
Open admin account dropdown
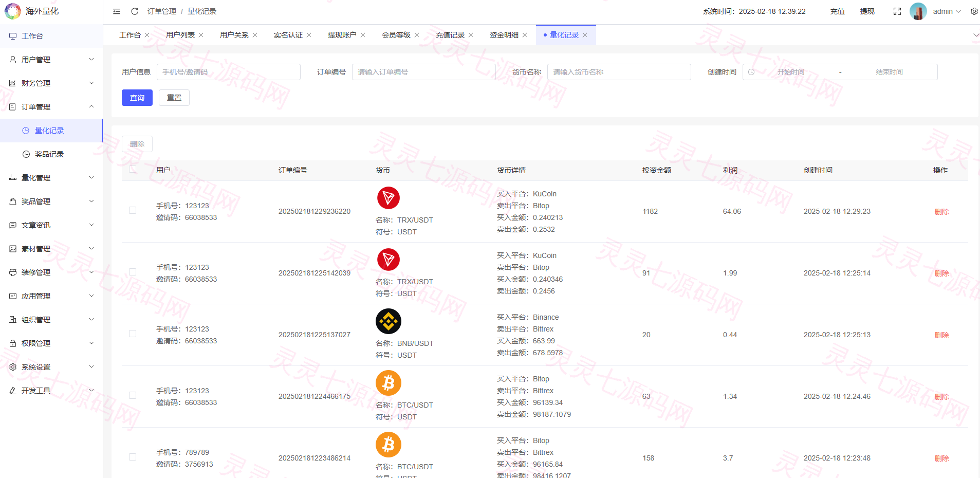947,11
